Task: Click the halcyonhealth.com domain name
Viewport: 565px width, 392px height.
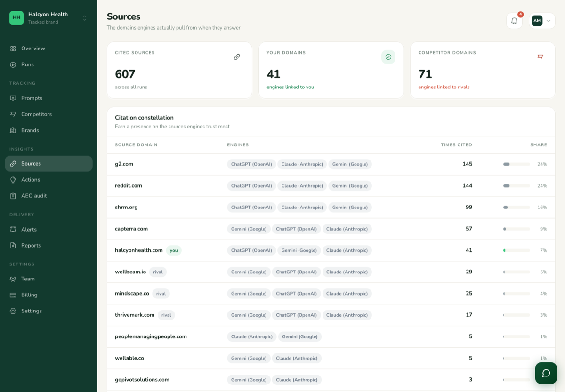Action: tap(139, 250)
